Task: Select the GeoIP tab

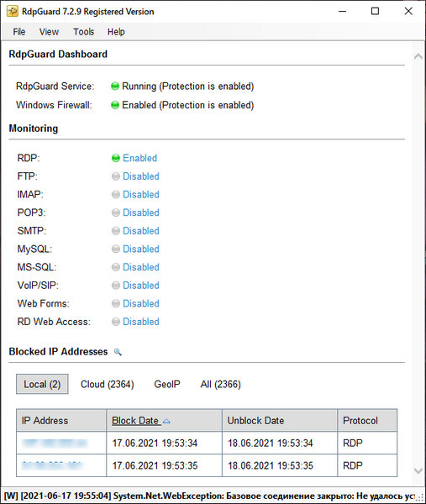Action: click(167, 384)
